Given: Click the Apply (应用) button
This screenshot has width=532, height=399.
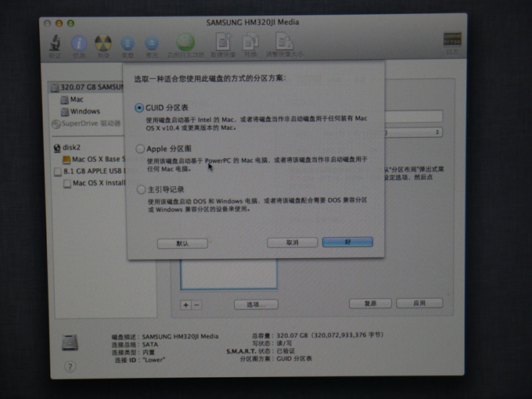Looking at the screenshot, I should 419,303.
